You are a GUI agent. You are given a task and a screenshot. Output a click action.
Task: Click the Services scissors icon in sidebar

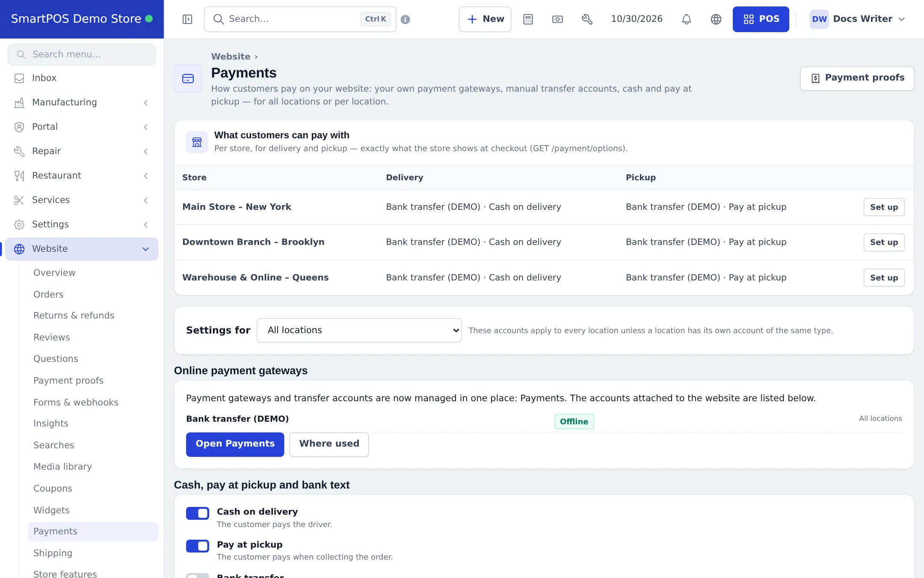[x=19, y=200]
